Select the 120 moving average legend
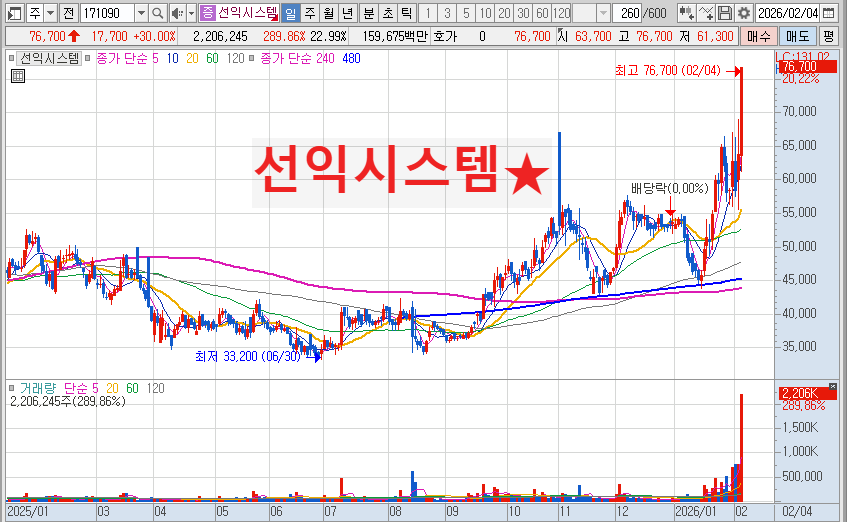 pos(236,58)
